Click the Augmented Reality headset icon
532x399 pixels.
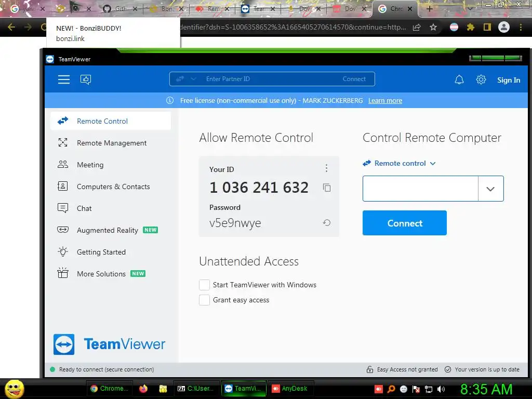63,230
